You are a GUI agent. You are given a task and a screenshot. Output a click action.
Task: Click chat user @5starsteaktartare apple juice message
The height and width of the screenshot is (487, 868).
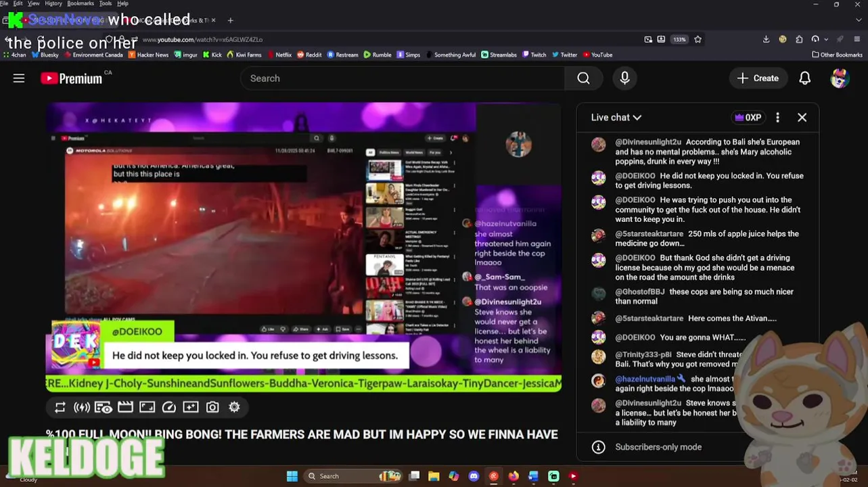tap(698, 239)
